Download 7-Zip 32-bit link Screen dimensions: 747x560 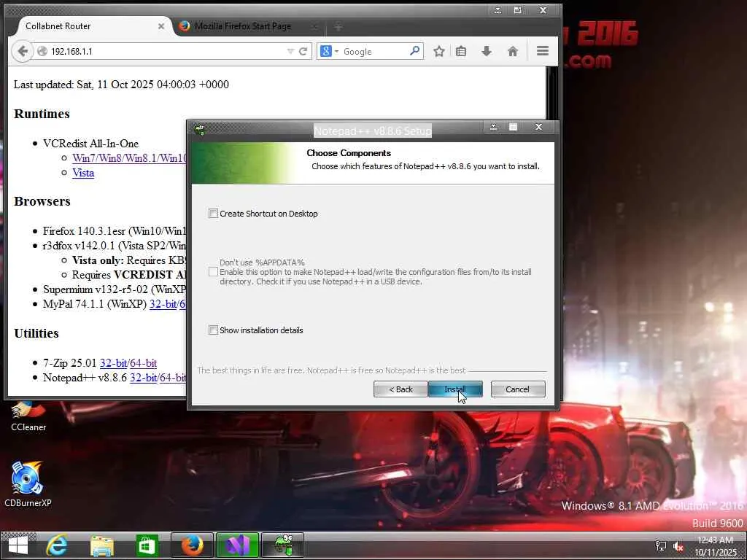tap(113, 363)
